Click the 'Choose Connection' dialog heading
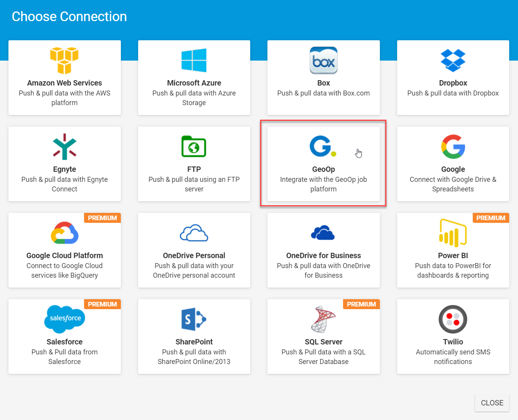Screen dimensions: 518x420 (x=69, y=16)
